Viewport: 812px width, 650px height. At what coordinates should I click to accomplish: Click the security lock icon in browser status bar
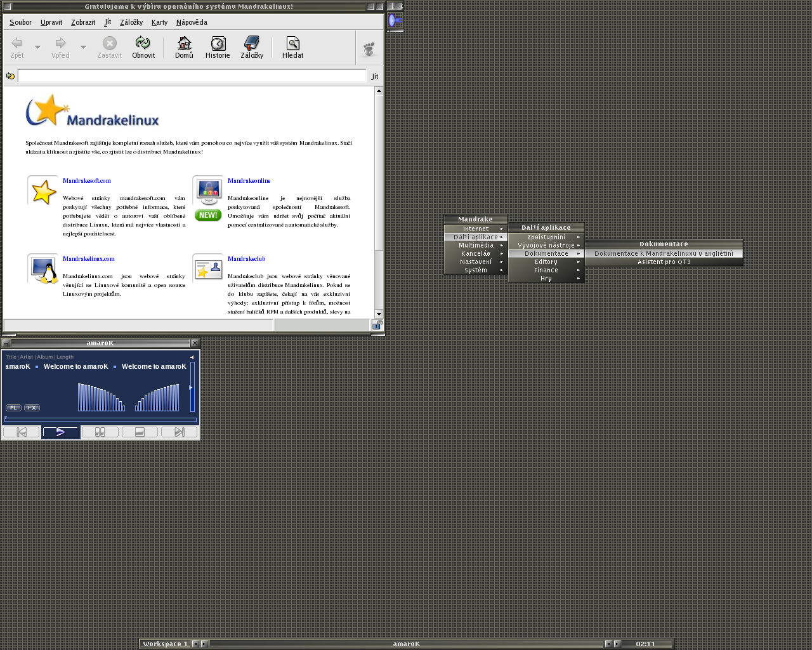pos(377,325)
